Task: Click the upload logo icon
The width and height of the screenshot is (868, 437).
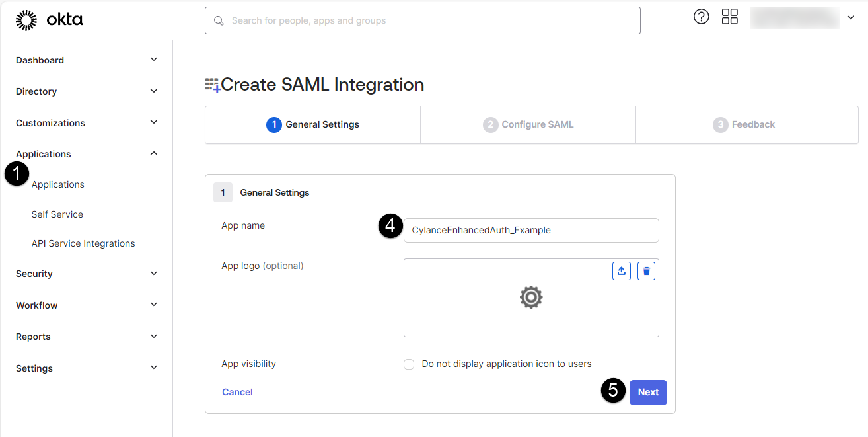Action: pyautogui.click(x=622, y=271)
